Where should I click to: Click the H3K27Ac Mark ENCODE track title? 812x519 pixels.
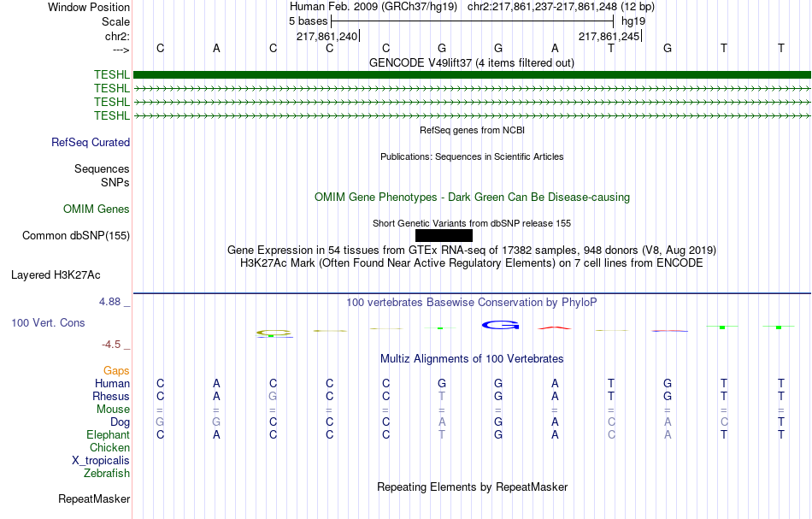472,263
